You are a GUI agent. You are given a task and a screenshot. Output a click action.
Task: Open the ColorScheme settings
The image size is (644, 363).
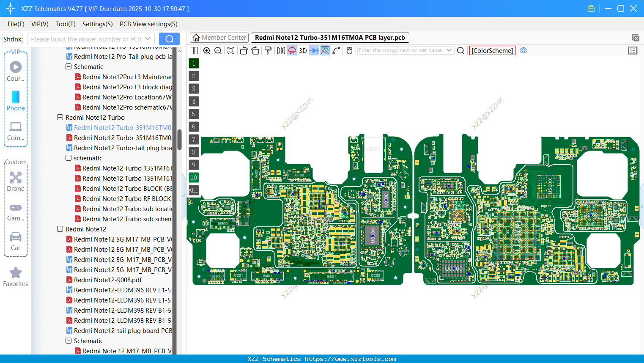[x=492, y=50]
